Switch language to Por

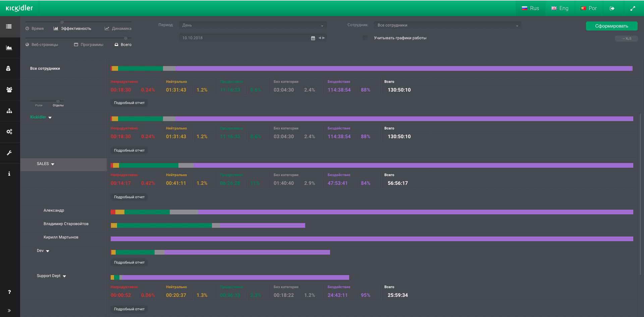click(x=589, y=8)
